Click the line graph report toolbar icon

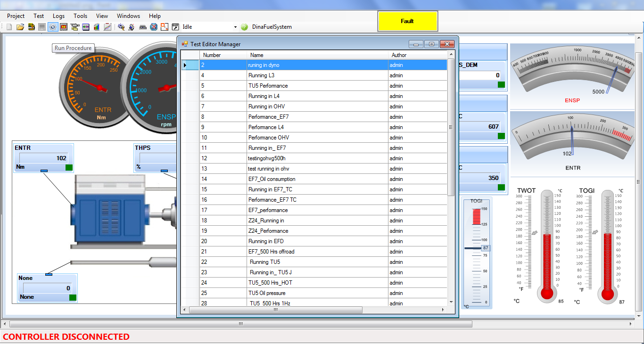pyautogui.click(x=107, y=27)
